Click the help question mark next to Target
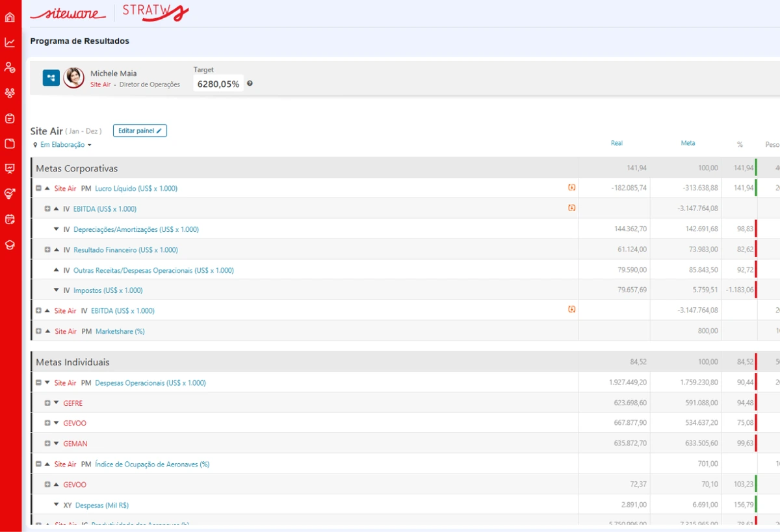This screenshot has width=780, height=532. click(250, 84)
